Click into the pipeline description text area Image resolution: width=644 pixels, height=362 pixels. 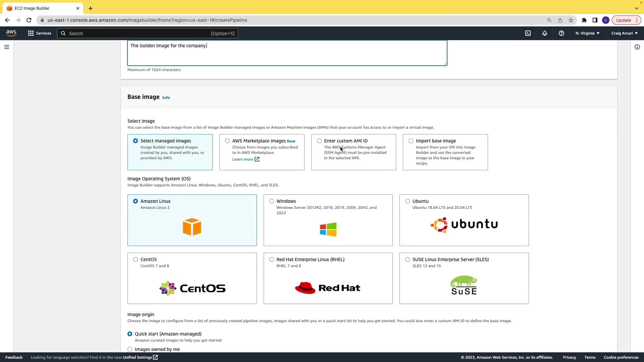pos(287,54)
